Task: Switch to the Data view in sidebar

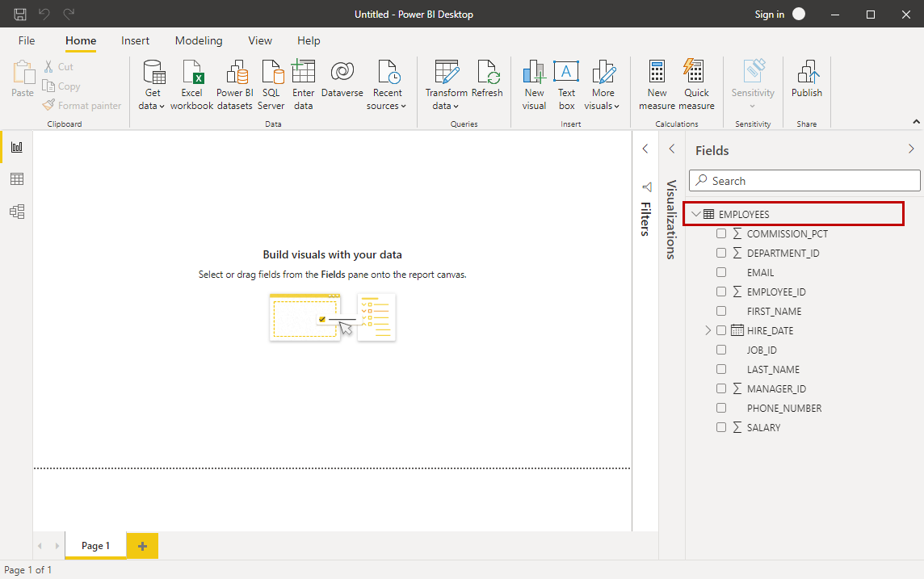Action: pos(16,179)
